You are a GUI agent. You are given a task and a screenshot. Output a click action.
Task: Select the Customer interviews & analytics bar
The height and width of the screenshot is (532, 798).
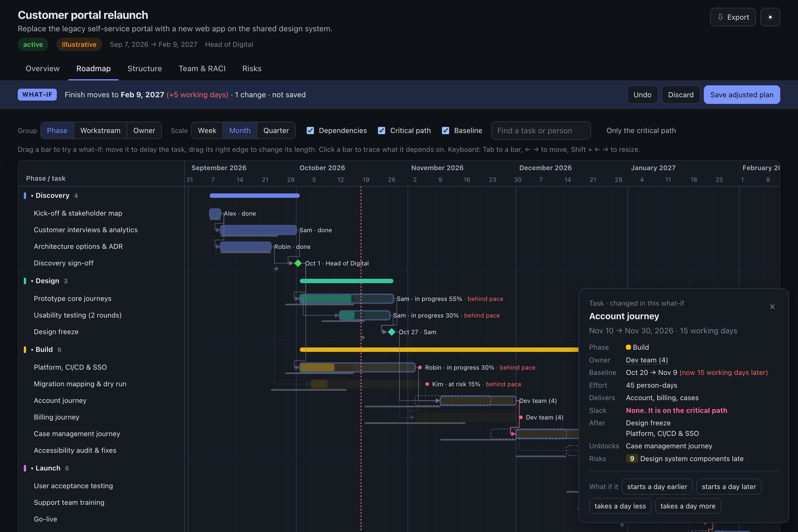(258, 230)
